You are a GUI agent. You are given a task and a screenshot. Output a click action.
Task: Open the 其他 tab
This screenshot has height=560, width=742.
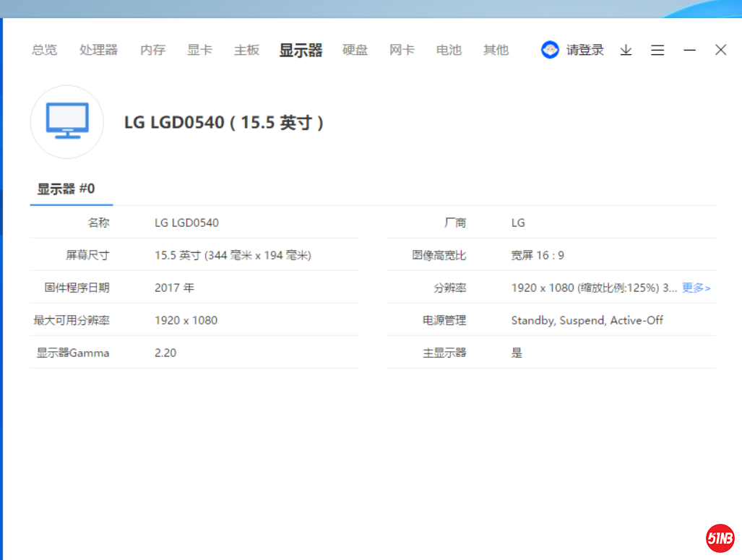(x=496, y=50)
